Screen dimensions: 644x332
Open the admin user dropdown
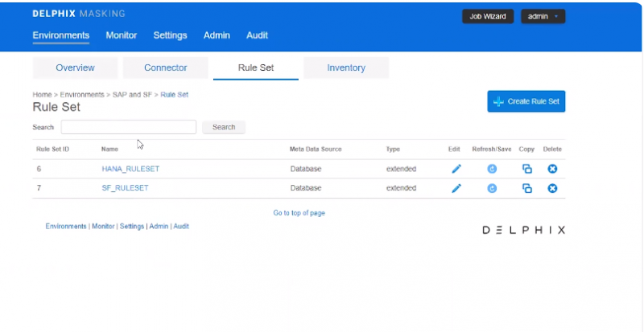pos(543,16)
